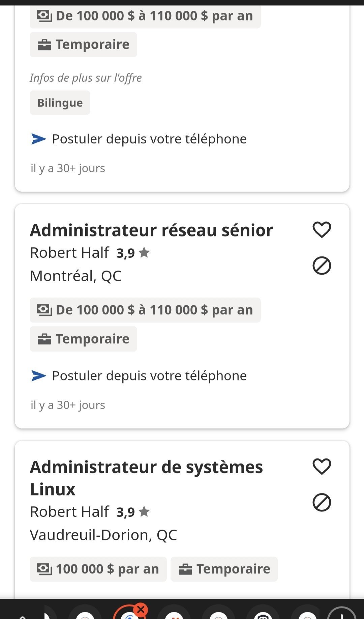This screenshot has width=364, height=619.
Task: Select the Temporaire tag in the top card
Action: click(83, 45)
